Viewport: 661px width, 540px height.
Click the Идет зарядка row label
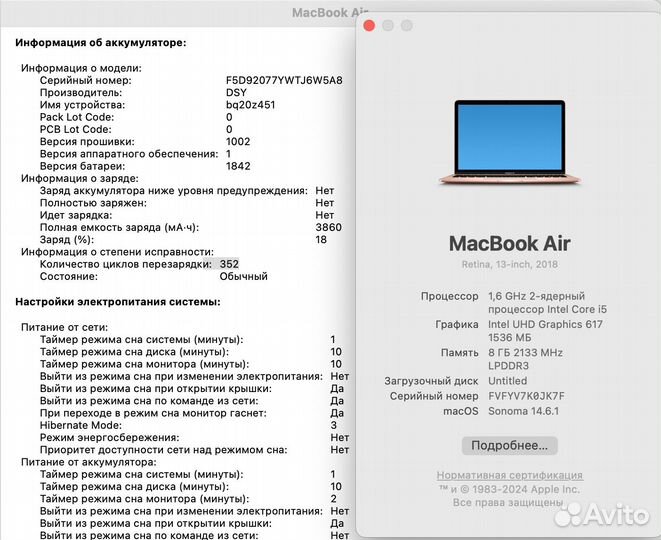click(76, 215)
